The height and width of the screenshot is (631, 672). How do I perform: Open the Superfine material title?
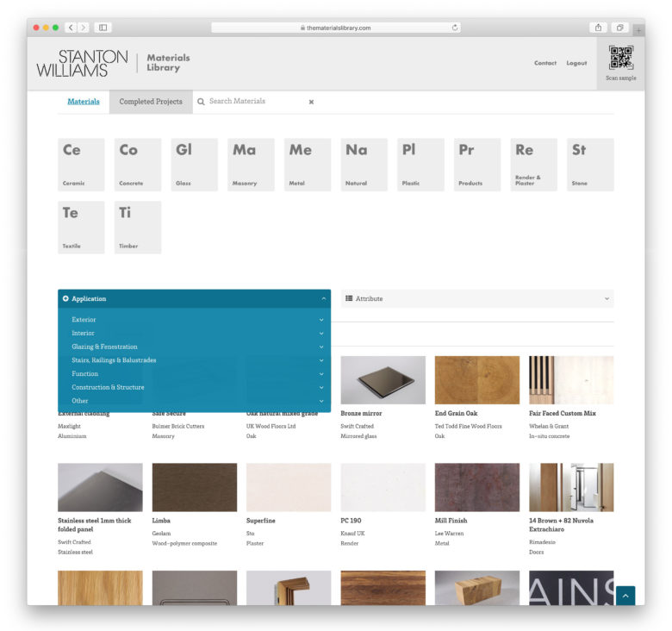[x=260, y=521]
